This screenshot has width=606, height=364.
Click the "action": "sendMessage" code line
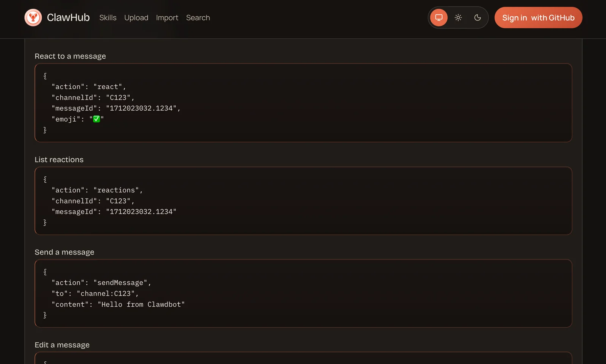101,283
